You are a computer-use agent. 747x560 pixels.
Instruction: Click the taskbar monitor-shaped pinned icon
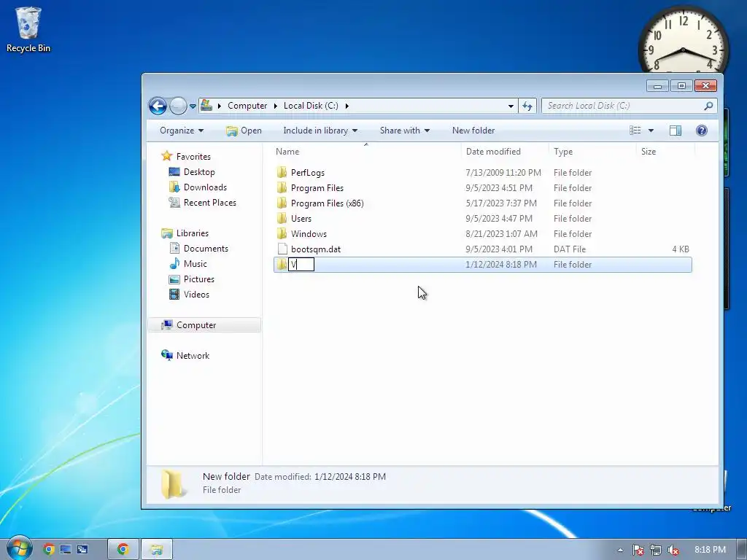point(66,550)
